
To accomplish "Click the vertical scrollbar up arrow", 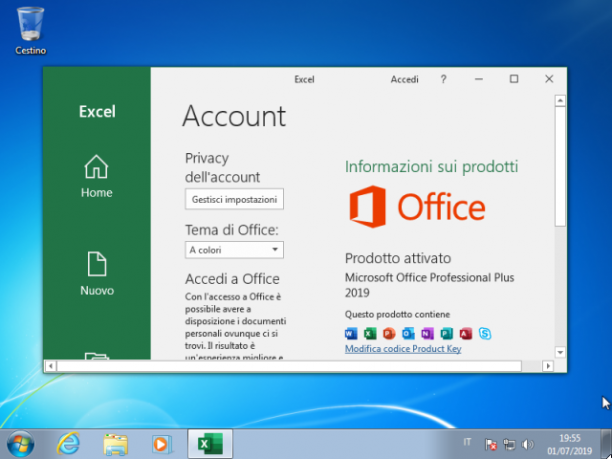I will coord(560,101).
